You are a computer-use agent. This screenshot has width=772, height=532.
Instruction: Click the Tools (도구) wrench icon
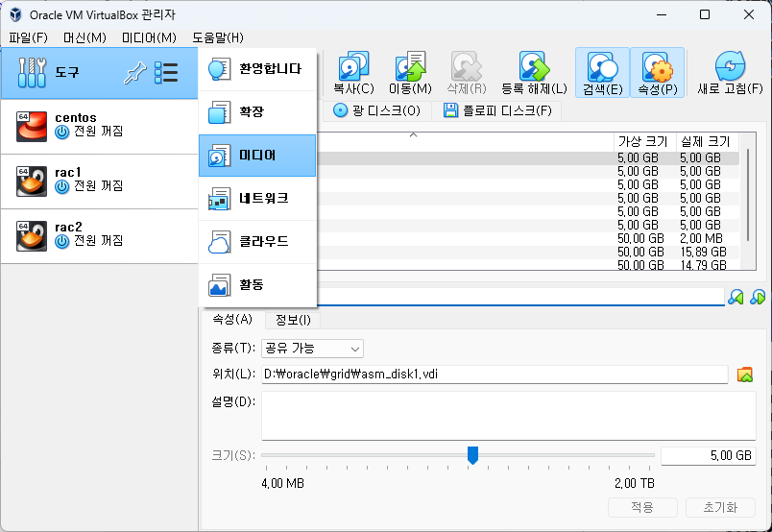click(x=32, y=72)
